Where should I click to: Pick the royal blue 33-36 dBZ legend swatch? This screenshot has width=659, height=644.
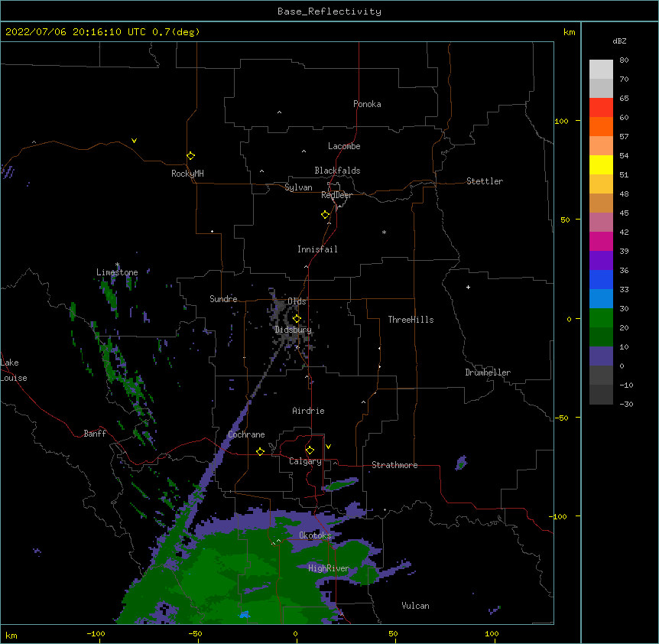pyautogui.click(x=601, y=279)
